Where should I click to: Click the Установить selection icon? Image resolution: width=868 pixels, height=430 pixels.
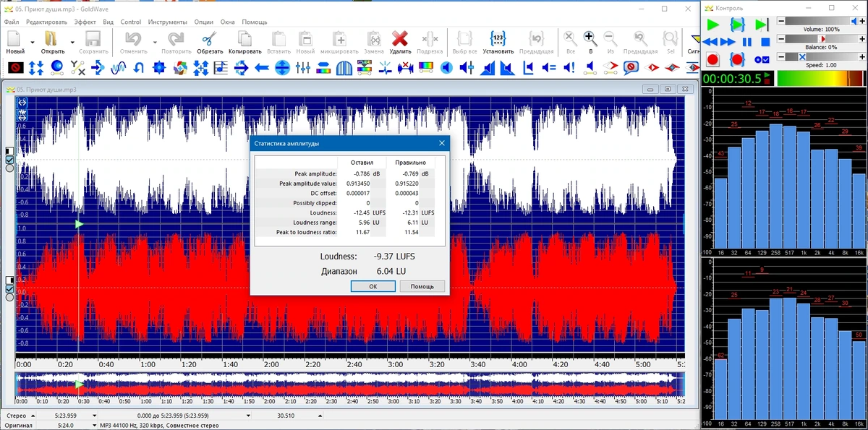coord(498,38)
